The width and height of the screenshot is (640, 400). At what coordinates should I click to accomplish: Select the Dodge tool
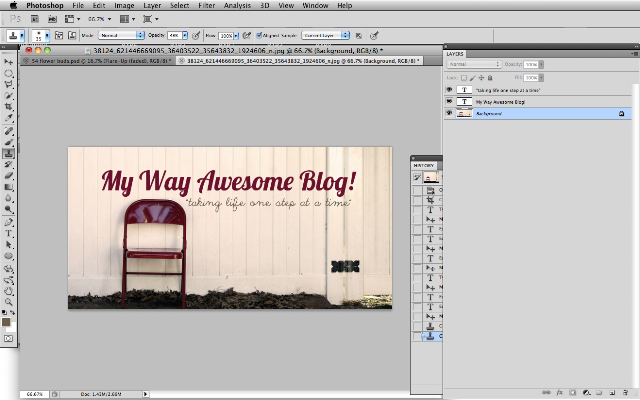point(8,209)
